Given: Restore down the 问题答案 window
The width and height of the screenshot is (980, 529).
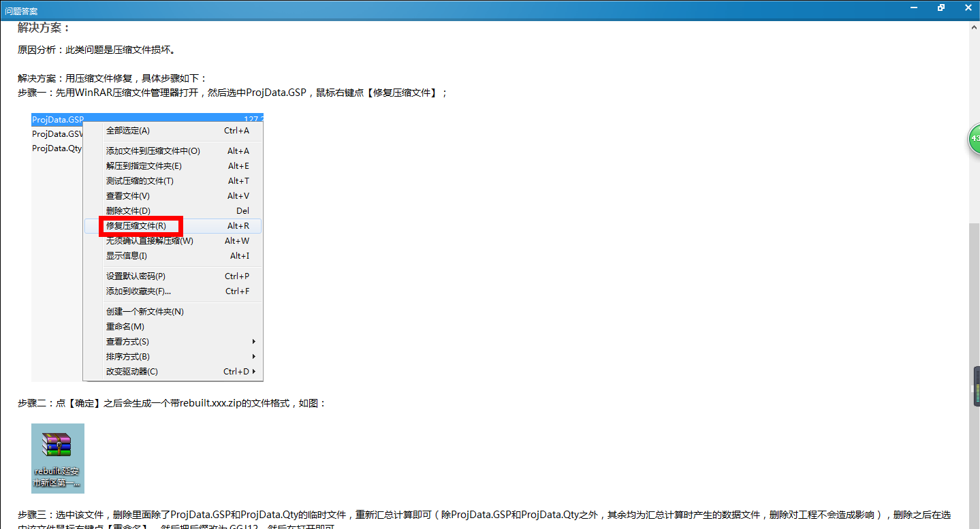Looking at the screenshot, I should [x=941, y=8].
